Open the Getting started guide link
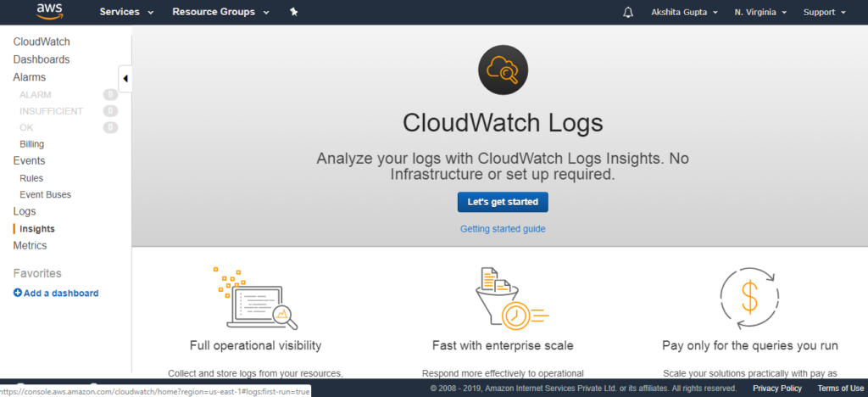This screenshot has height=397, width=868. 503,229
